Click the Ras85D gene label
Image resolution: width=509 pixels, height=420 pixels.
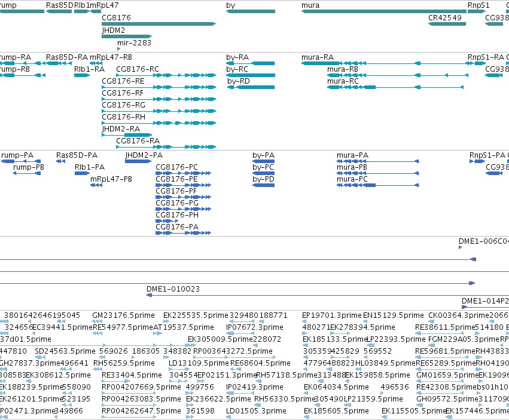pos(60,5)
